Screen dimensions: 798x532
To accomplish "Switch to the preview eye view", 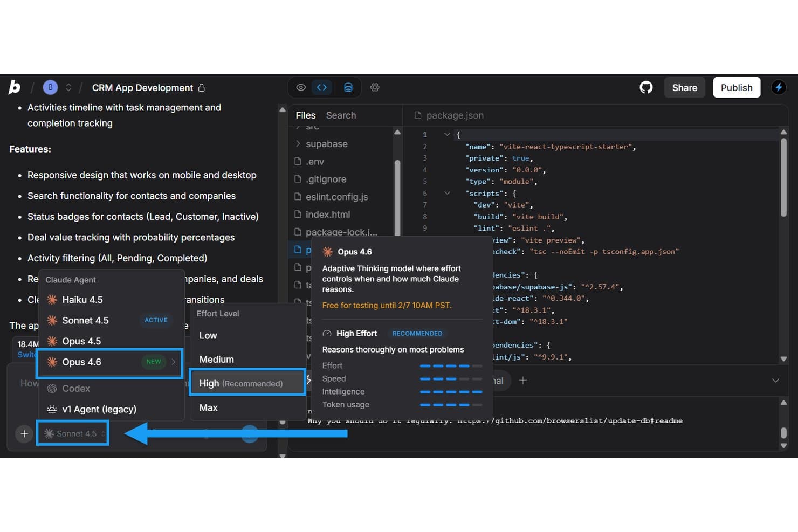I will 301,87.
